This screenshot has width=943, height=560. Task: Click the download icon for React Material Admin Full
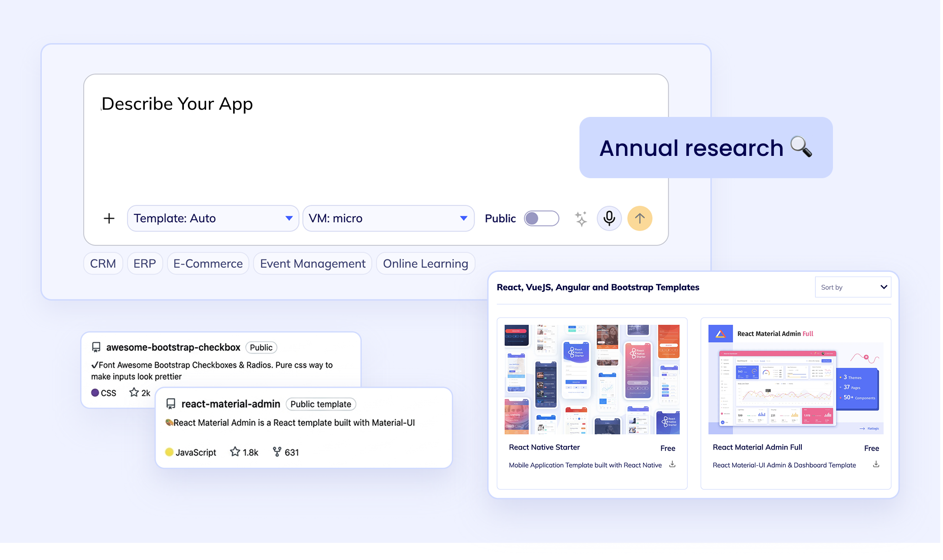point(876,464)
